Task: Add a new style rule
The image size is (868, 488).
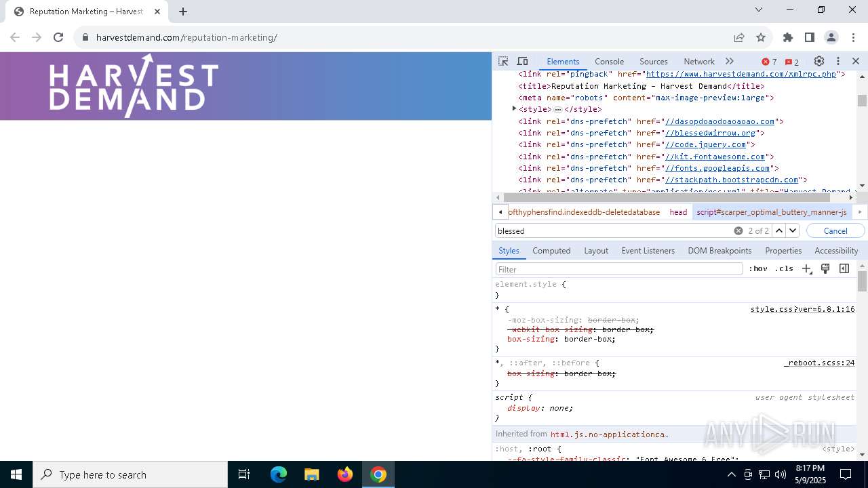Action: pos(806,269)
